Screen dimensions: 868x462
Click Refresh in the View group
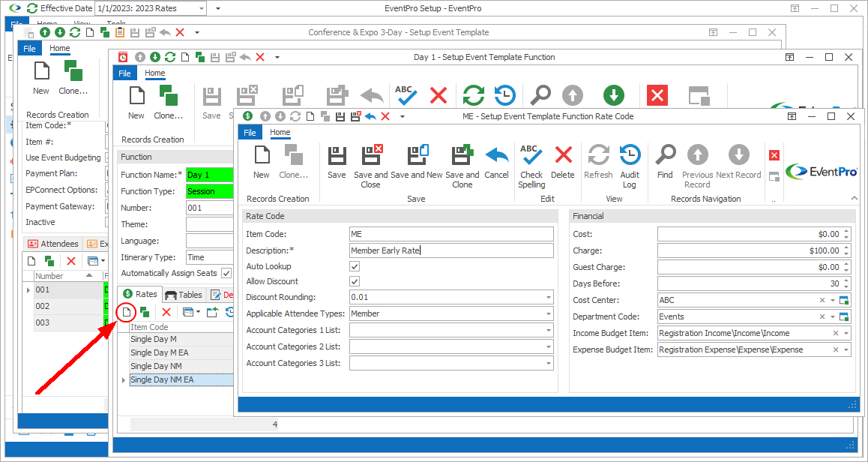pyautogui.click(x=598, y=162)
